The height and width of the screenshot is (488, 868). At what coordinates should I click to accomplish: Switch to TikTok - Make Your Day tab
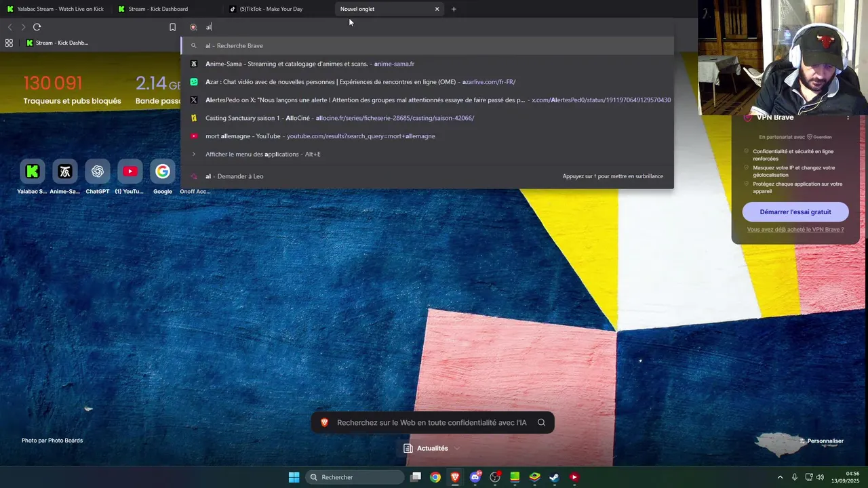278,9
